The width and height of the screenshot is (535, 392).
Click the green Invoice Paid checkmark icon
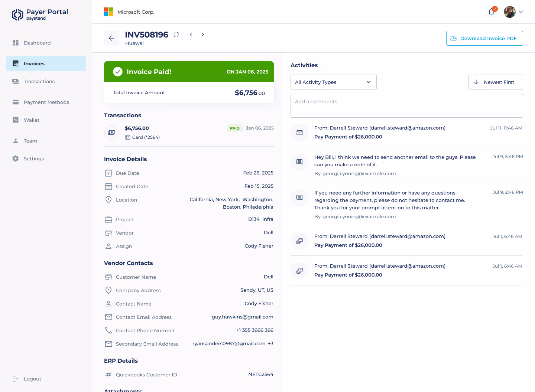[x=118, y=72]
